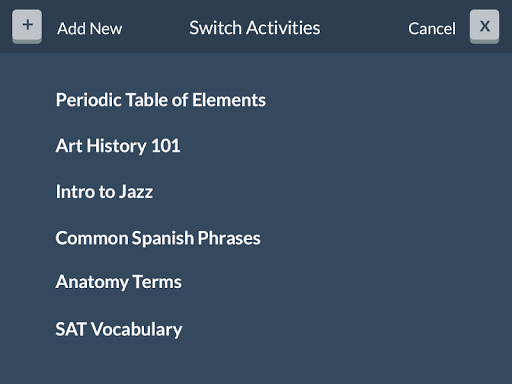Go to the anatomy activity entry

click(119, 282)
